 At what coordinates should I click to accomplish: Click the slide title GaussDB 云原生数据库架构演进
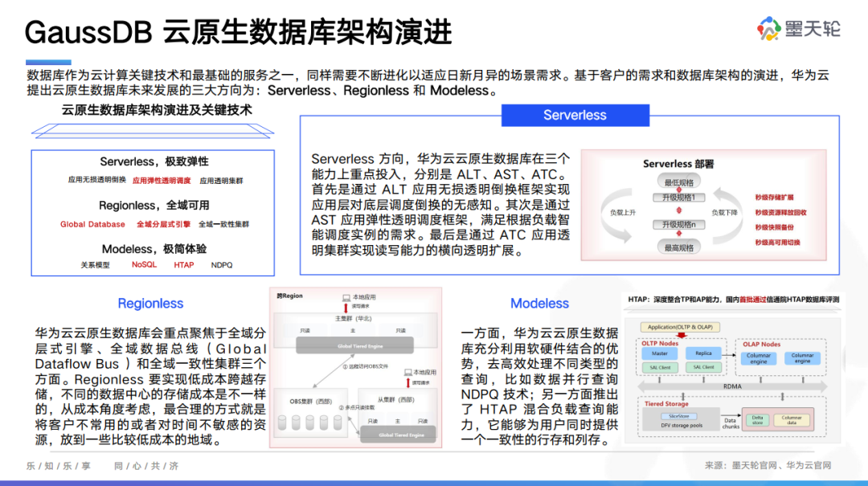click(238, 32)
